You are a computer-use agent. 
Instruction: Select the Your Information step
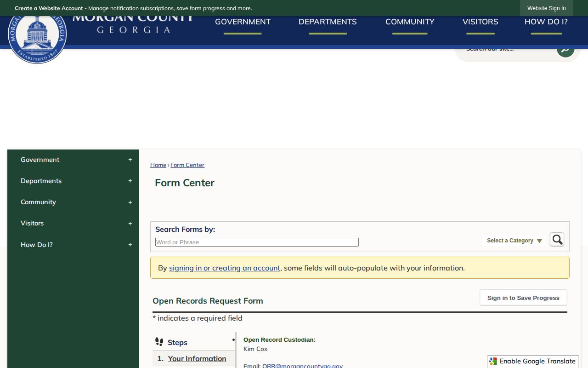[197, 359]
